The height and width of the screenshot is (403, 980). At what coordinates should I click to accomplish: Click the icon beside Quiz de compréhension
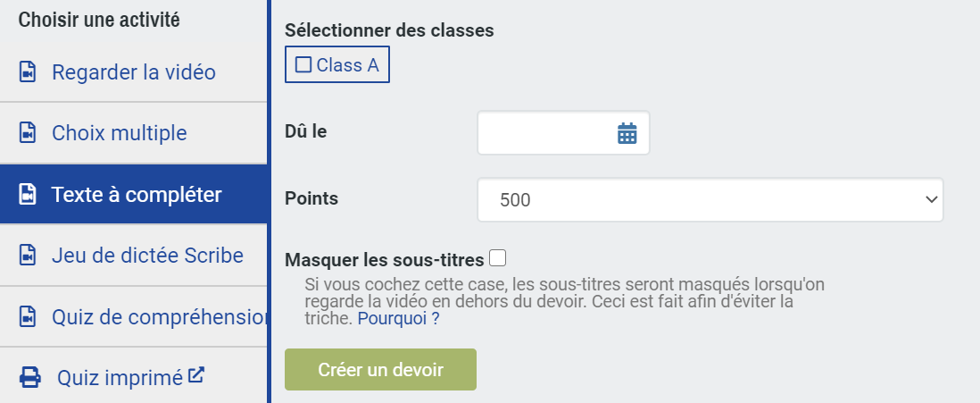coord(28,316)
